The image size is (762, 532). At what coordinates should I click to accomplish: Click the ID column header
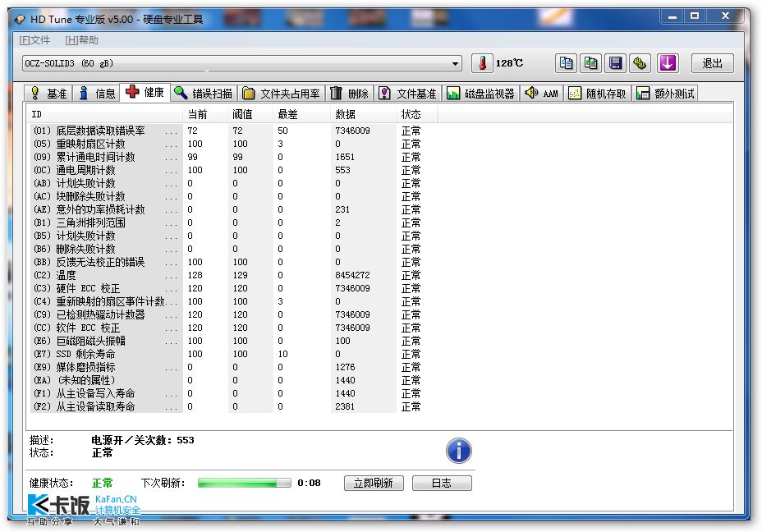pyautogui.click(x=105, y=115)
